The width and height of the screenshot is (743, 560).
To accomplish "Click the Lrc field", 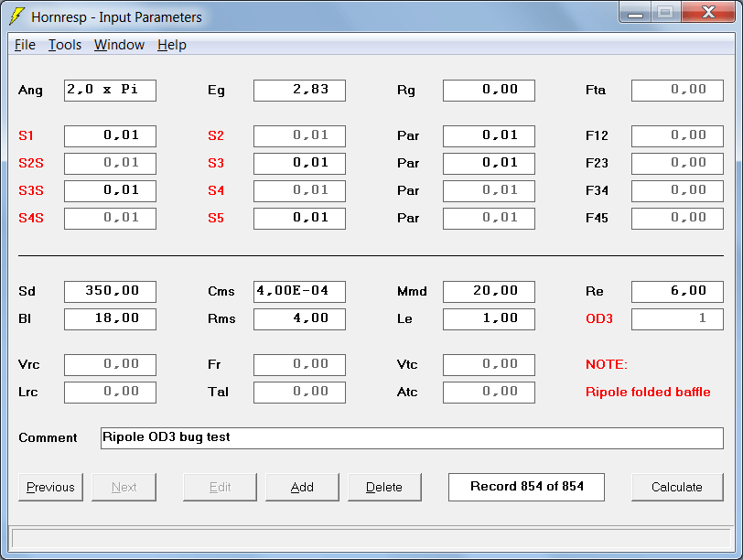I will click(110, 393).
